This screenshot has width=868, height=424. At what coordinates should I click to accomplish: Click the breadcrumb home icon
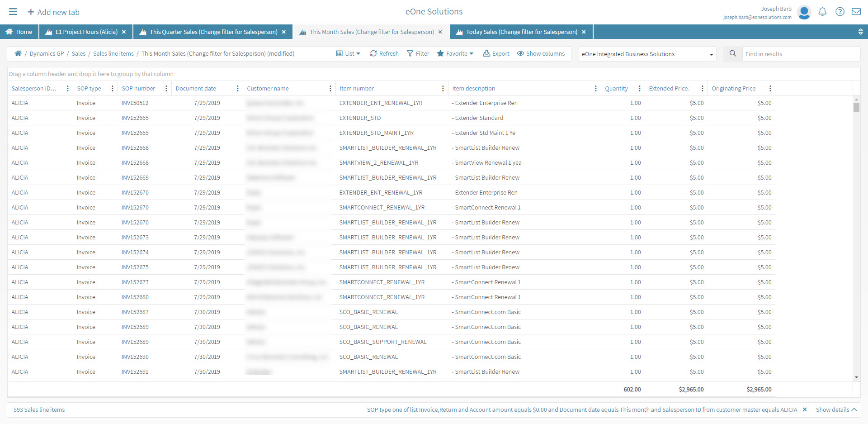tap(18, 53)
